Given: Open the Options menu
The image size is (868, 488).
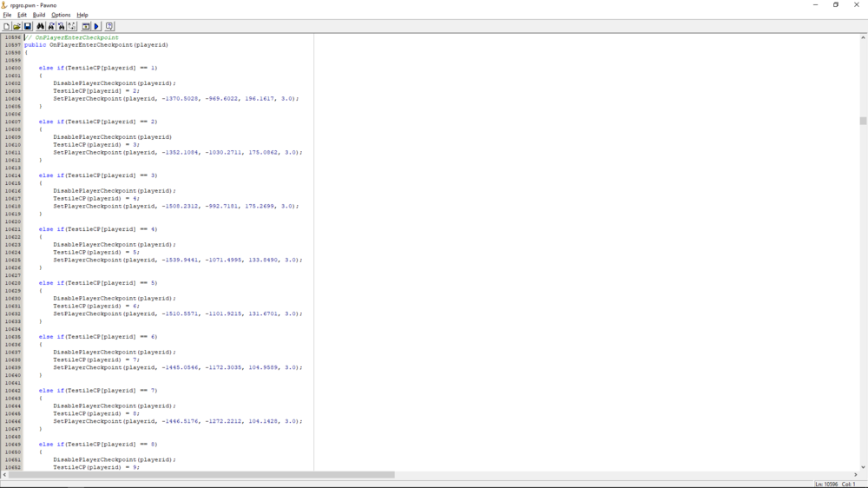Looking at the screenshot, I should [x=61, y=15].
